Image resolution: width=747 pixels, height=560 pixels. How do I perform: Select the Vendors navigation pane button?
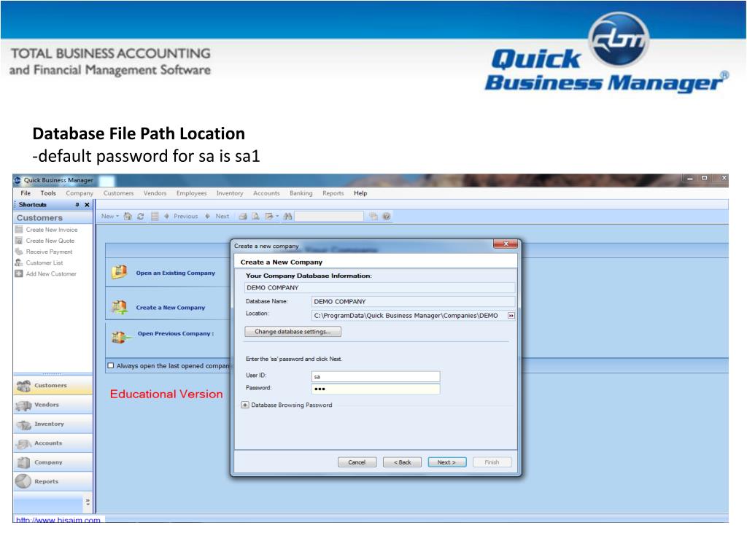coord(53,405)
